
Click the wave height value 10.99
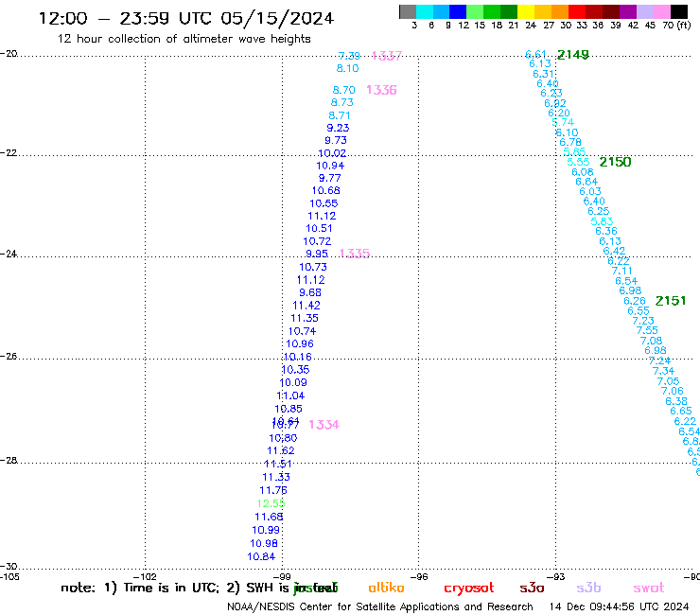(266, 530)
